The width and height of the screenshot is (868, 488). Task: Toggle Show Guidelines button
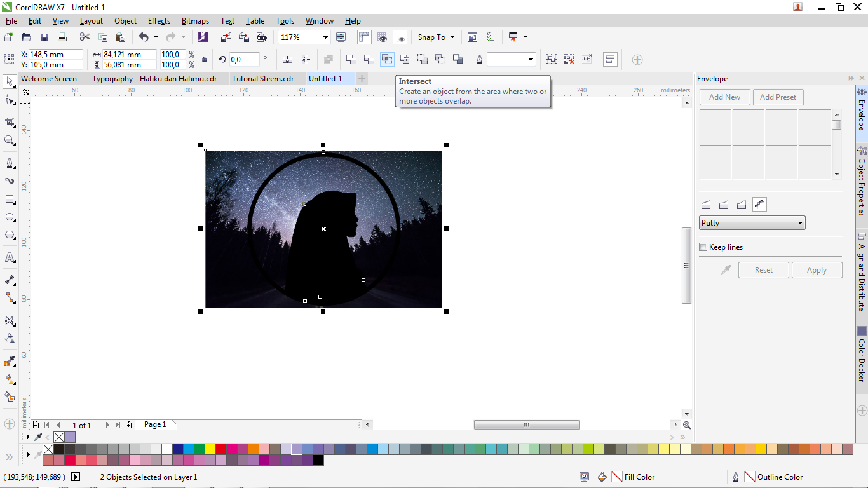400,37
